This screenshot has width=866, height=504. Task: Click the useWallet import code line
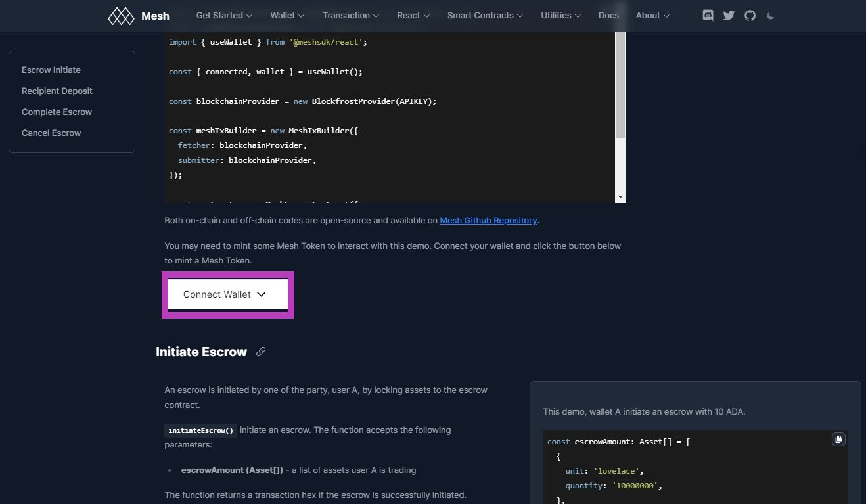click(268, 42)
